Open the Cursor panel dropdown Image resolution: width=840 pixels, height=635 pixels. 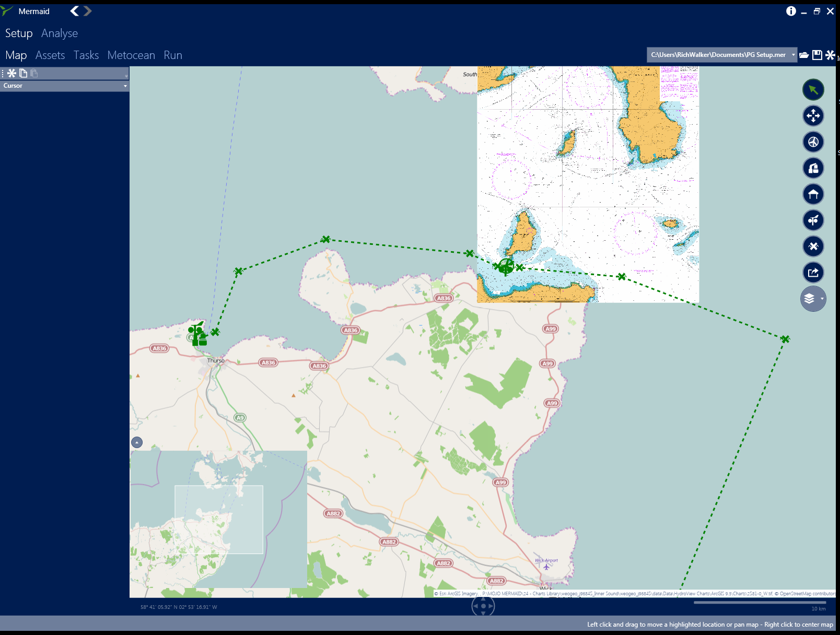(124, 86)
